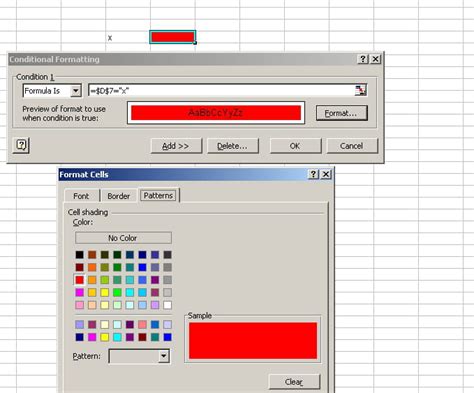Click the Delete... button
Screen dimensions: 474x393
(x=232, y=146)
